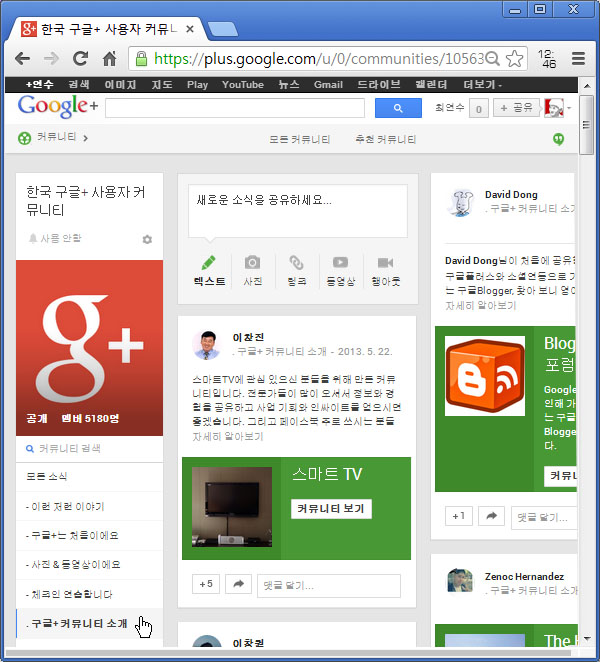Image resolution: width=600 pixels, height=662 pixels.
Task: Open a new tab with the blank tab button
Action: [223, 30]
